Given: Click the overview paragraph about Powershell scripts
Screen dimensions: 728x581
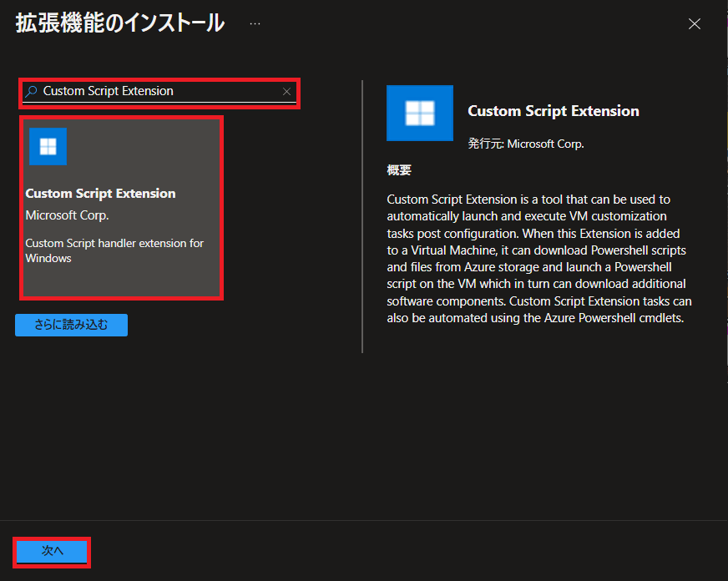Looking at the screenshot, I should coord(539,259).
